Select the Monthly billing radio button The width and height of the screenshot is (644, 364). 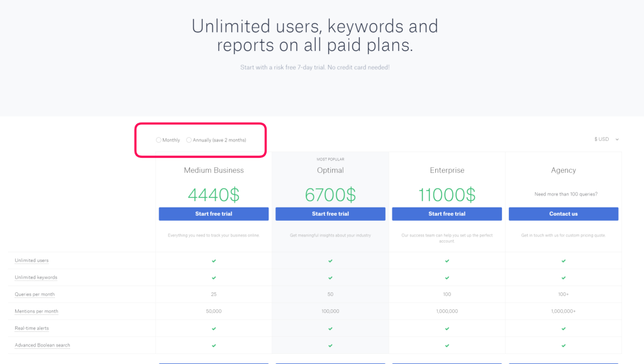(158, 140)
